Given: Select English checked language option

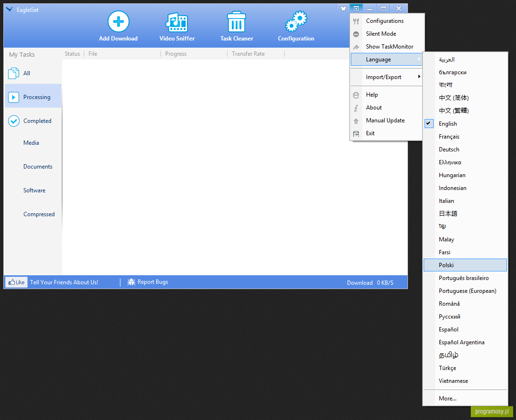Looking at the screenshot, I should click(466, 124).
